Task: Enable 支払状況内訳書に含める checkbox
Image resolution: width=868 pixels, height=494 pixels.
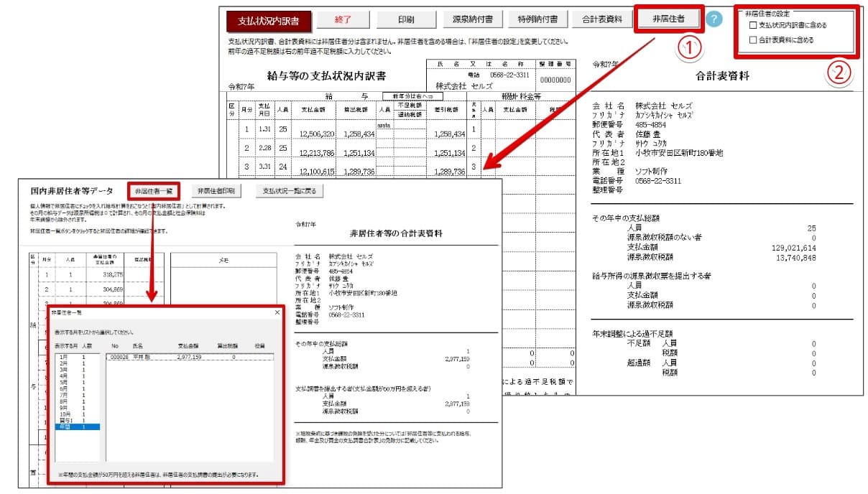Action: pyautogui.click(x=754, y=24)
